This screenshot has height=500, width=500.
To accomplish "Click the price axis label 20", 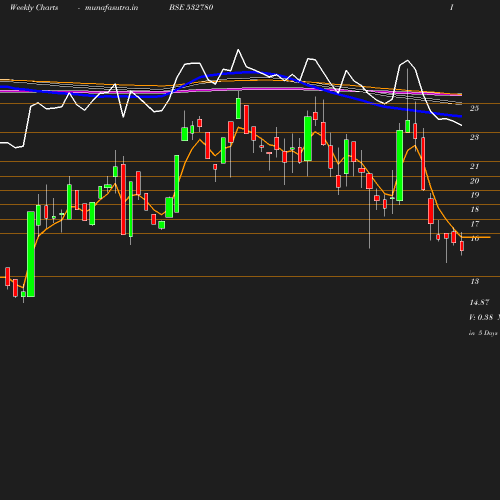I will (x=474, y=181).
